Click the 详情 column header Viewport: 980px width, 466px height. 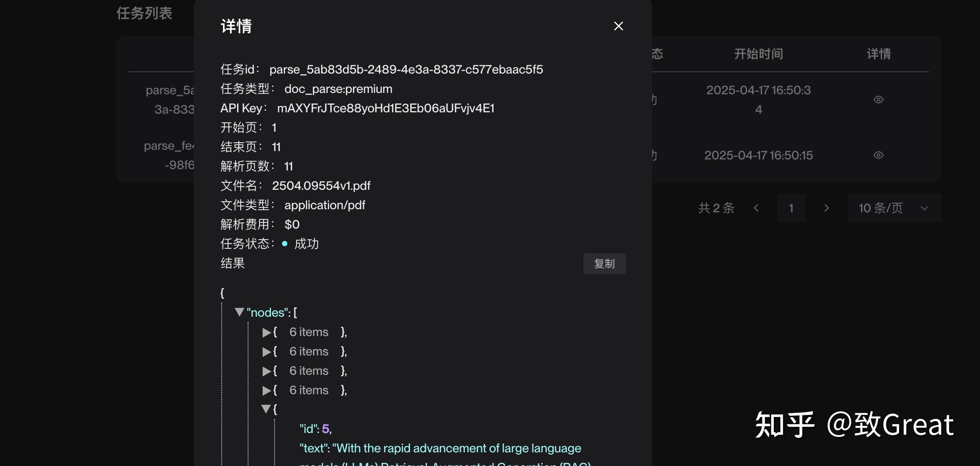point(879,54)
